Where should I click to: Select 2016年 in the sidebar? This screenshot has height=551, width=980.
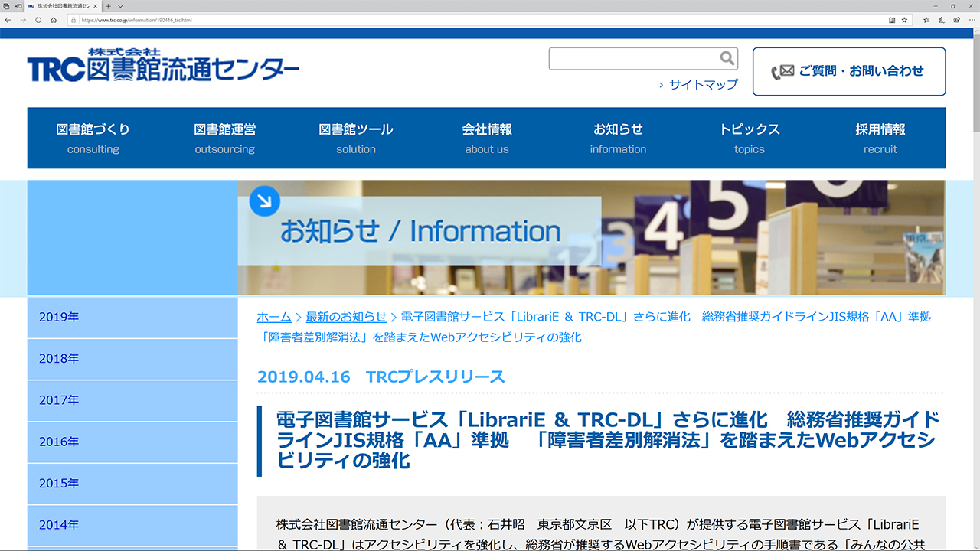[132, 442]
